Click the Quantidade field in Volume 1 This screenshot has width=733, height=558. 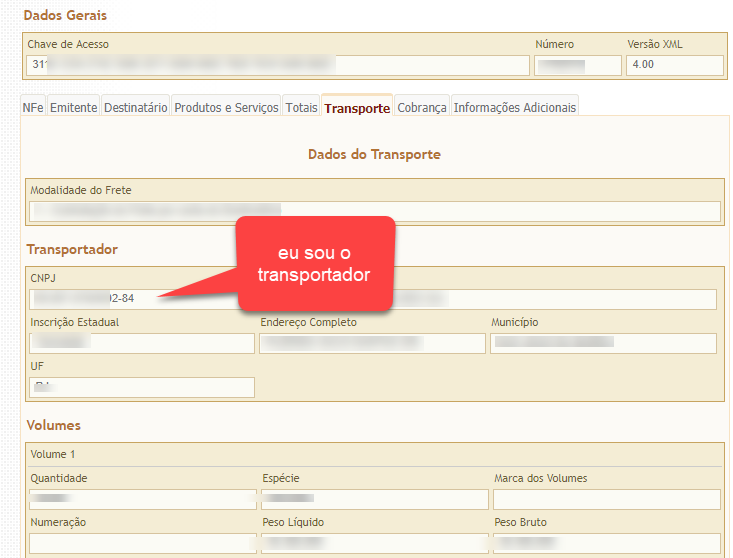(x=143, y=499)
